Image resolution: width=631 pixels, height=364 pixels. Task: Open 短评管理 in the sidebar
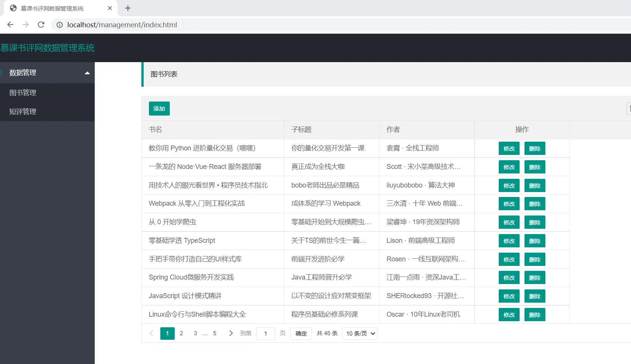tap(23, 112)
